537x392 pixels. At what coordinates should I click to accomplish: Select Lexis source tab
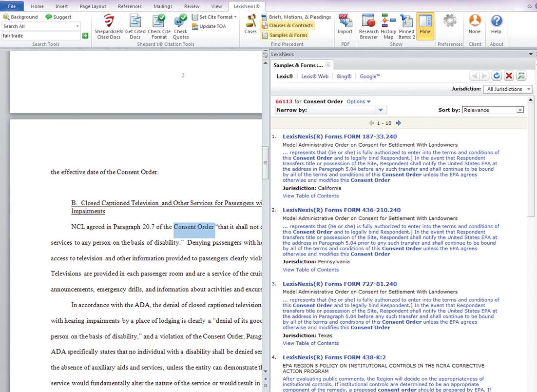coord(285,77)
